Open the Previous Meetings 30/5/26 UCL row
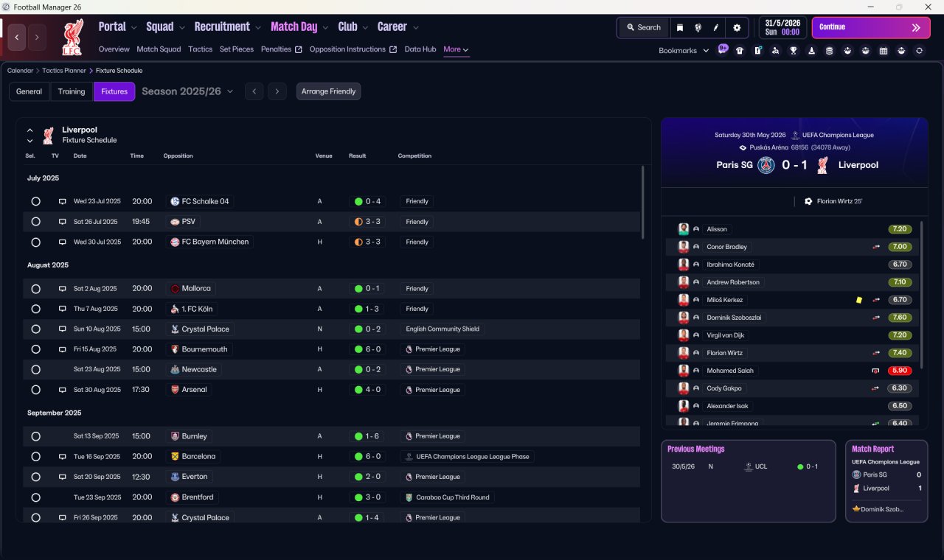 click(748, 466)
